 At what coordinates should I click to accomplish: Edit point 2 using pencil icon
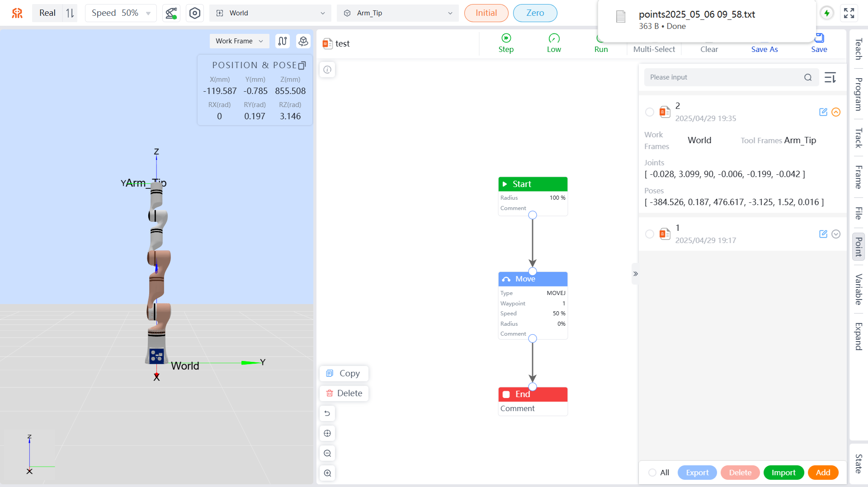click(823, 112)
